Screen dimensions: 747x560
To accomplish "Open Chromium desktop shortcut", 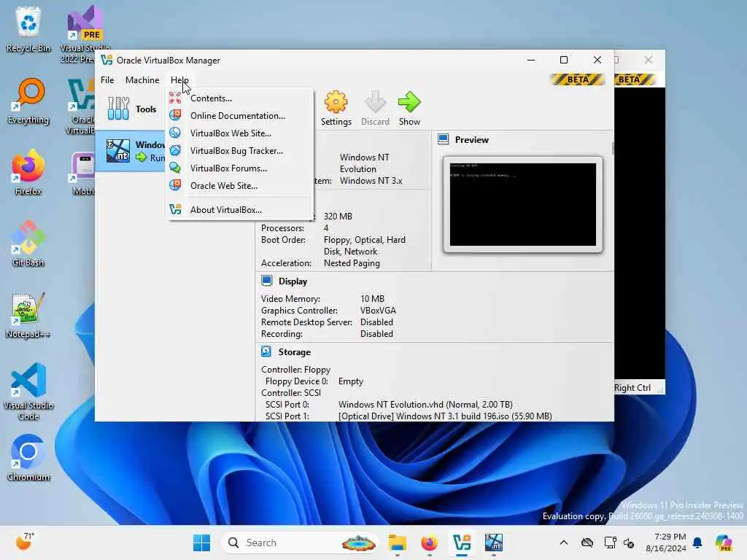I will 28,458.
